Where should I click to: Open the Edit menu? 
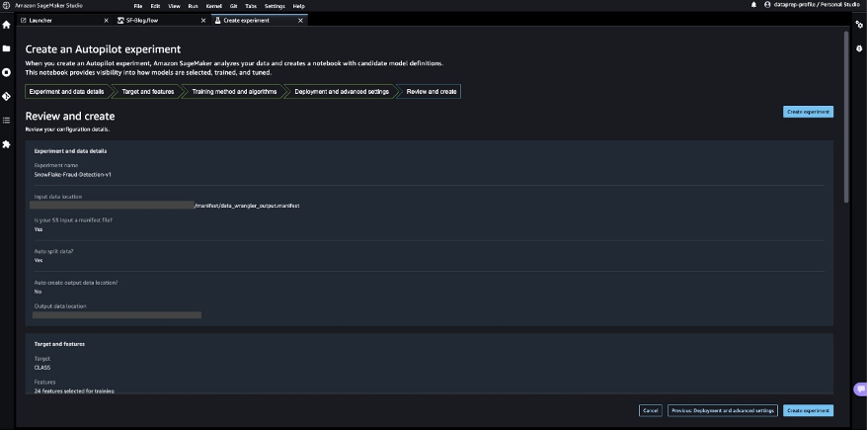point(156,6)
